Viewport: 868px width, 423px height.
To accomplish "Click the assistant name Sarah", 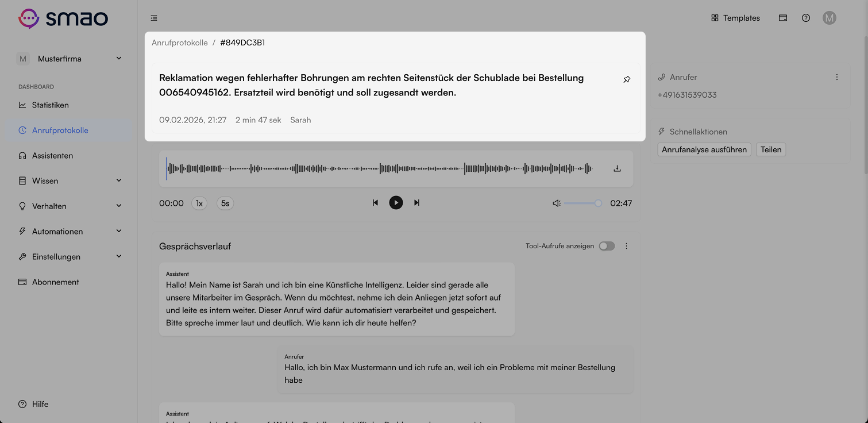I will pyautogui.click(x=300, y=120).
